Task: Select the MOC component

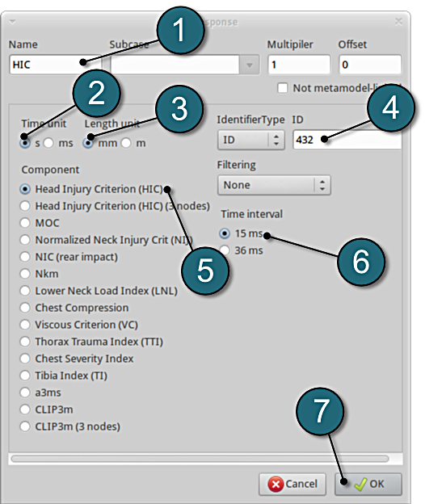Action: point(25,223)
